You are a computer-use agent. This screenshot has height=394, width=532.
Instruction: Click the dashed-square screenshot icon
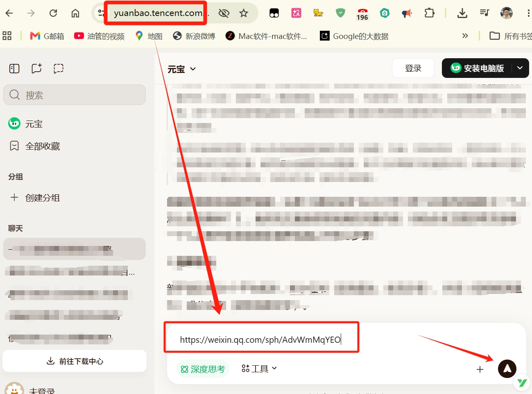59,68
